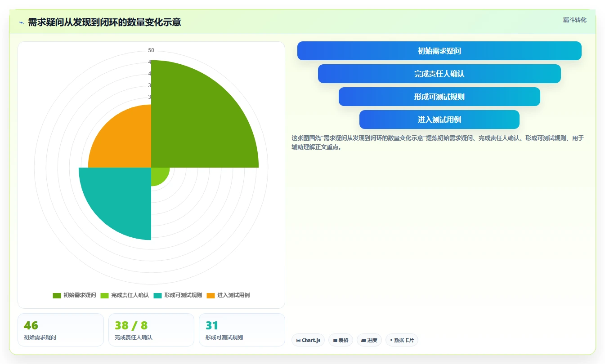
Task: Click the dark green legend color box
Action: tap(57, 296)
